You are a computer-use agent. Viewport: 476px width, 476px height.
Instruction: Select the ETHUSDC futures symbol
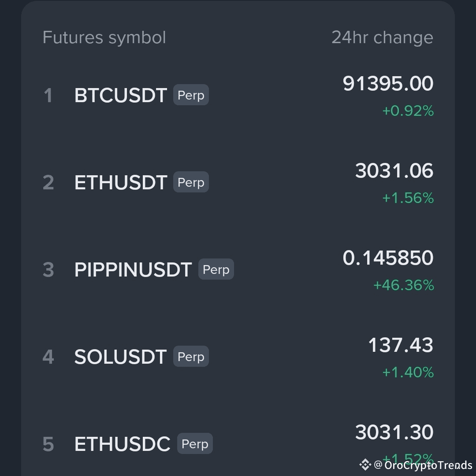(x=122, y=444)
